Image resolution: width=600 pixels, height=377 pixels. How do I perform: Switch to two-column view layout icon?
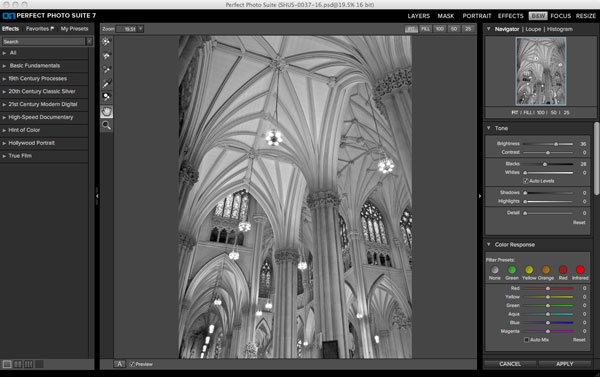coord(18,364)
